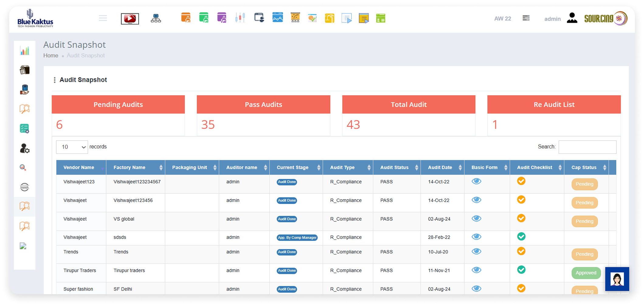Image resolution: width=644 pixels, height=306 pixels.
Task: Click the red video play icon
Action: (130, 19)
